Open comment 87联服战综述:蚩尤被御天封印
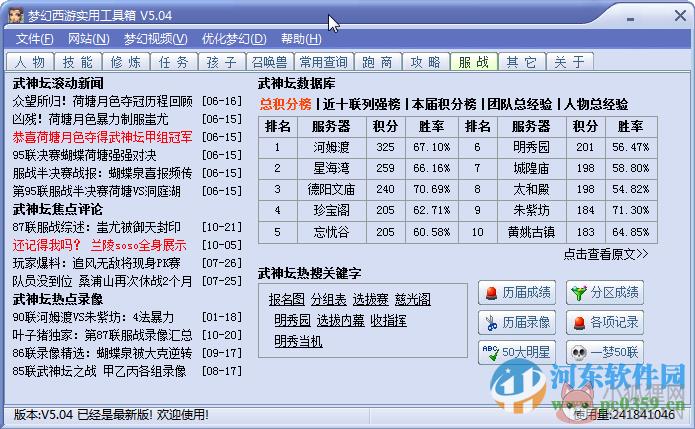The height and width of the screenshot is (429, 695). 97,227
